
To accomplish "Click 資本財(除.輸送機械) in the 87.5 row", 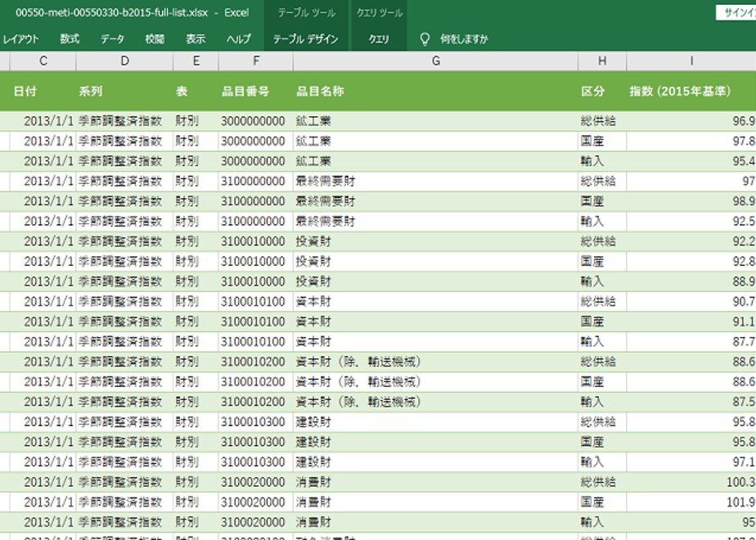I will [x=359, y=402].
